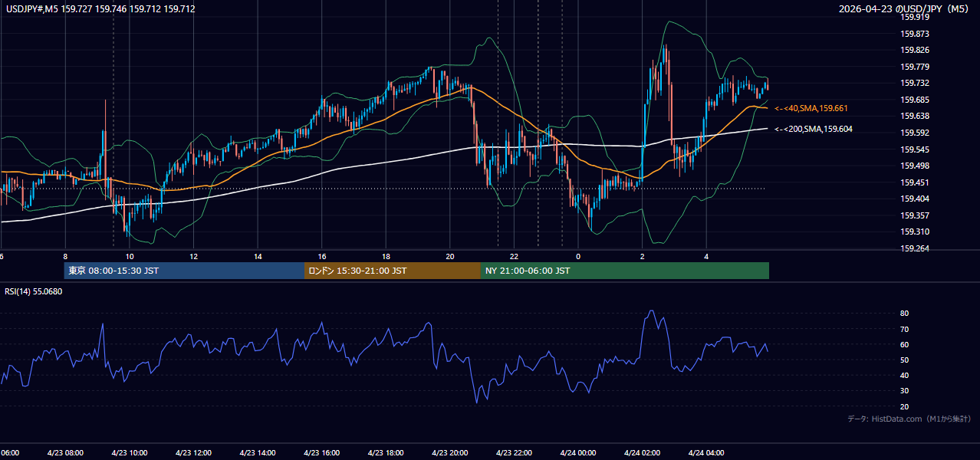Click price axis value 159.779
Image resolution: width=980 pixels, height=460 pixels.
(x=915, y=67)
